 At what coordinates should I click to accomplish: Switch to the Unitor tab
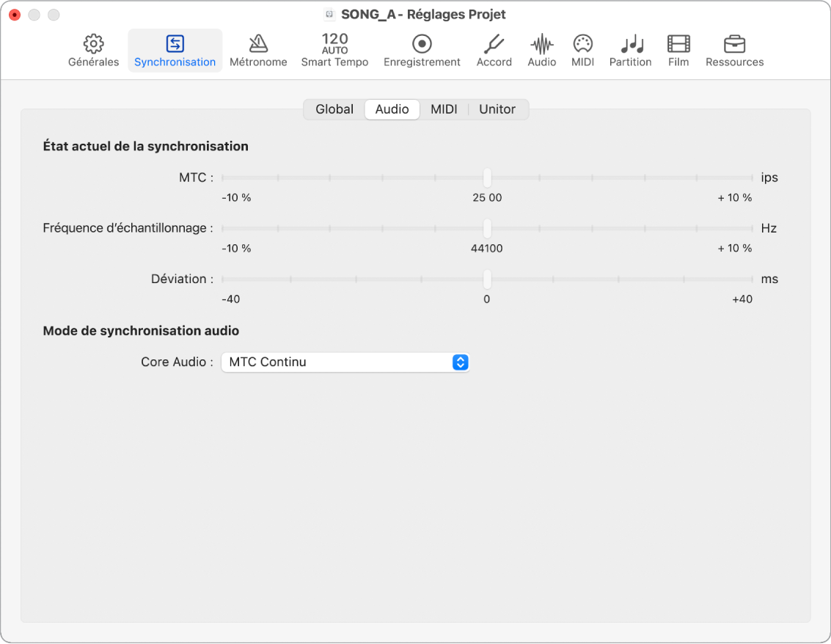point(497,109)
